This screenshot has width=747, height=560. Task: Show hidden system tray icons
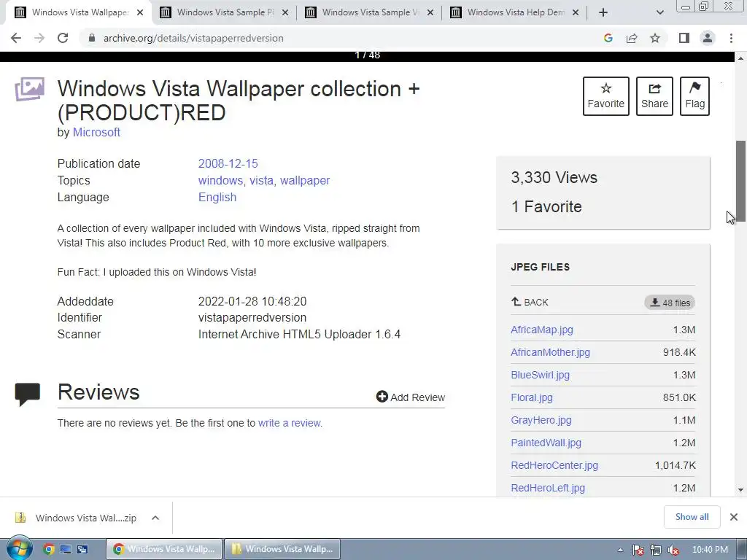620,550
